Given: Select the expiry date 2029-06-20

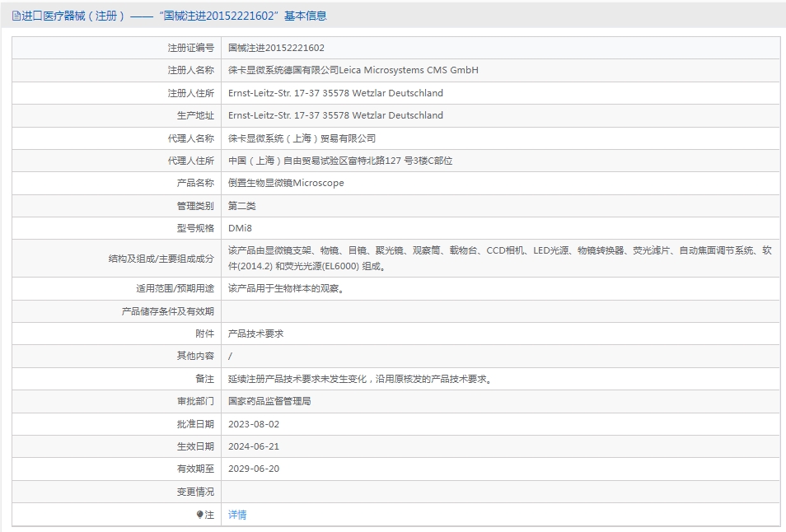Looking at the screenshot, I should (254, 469).
